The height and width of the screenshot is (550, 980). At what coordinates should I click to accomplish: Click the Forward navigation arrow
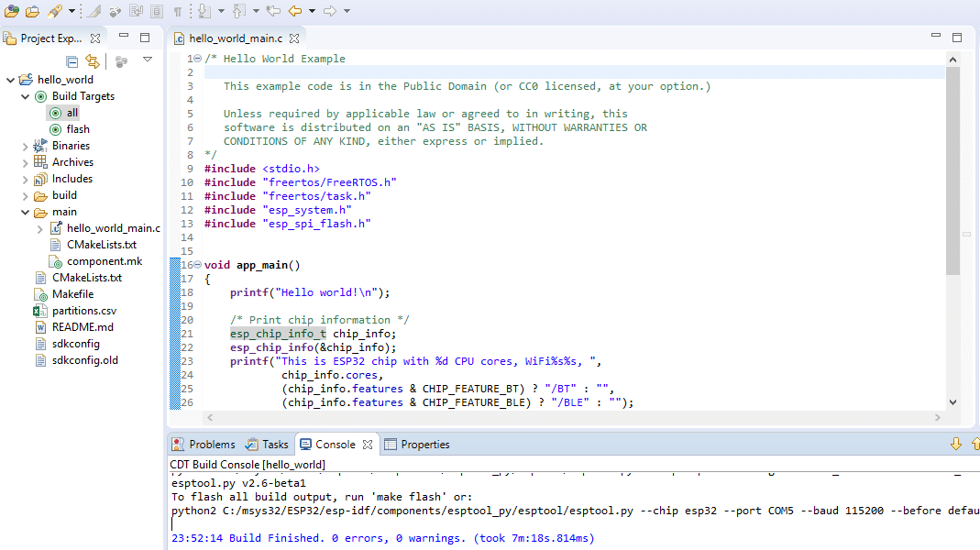[x=330, y=11]
